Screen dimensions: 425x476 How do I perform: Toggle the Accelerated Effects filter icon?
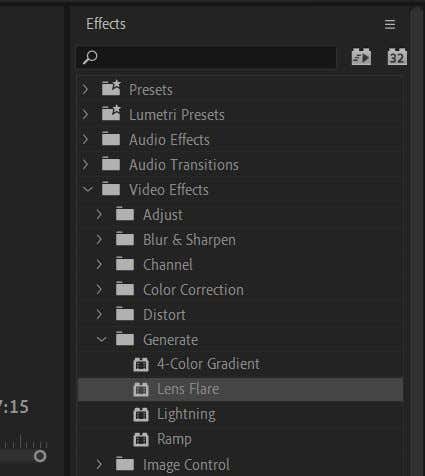click(x=361, y=57)
